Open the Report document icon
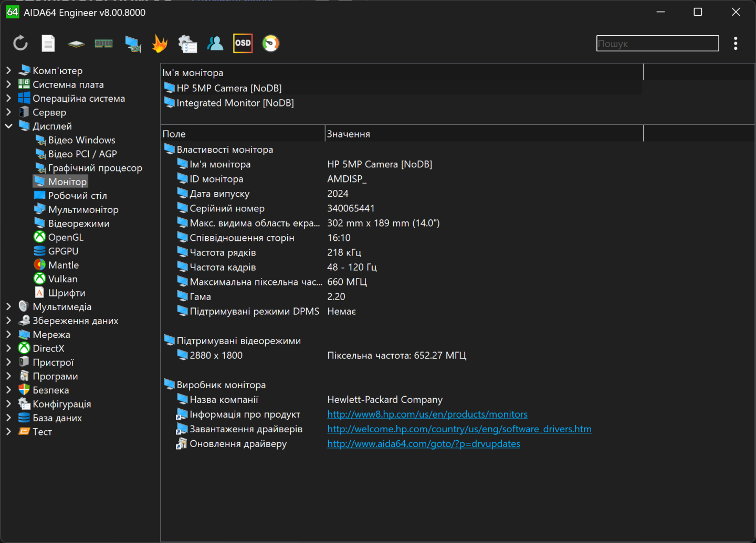The image size is (756, 543). [48, 44]
